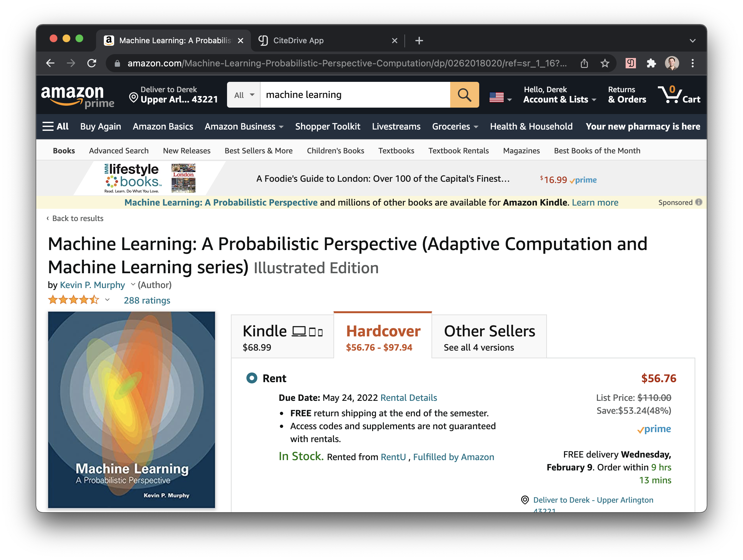Open the search category All dropdown

(x=244, y=95)
